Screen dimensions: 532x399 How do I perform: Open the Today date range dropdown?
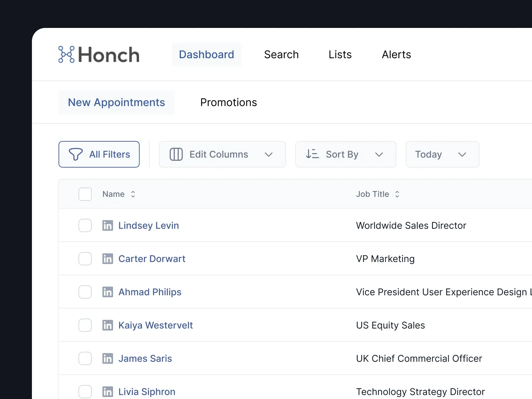pyautogui.click(x=442, y=154)
